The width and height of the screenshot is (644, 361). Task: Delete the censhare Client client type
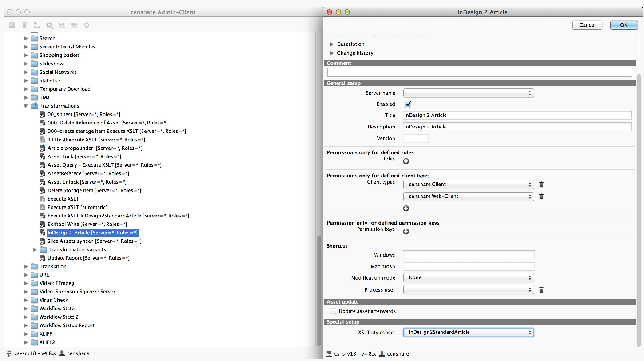[541, 185]
